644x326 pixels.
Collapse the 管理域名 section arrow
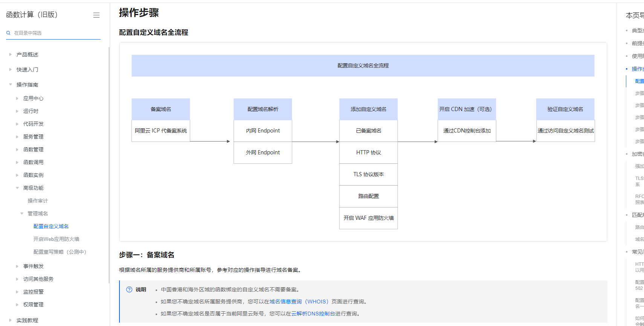point(22,213)
